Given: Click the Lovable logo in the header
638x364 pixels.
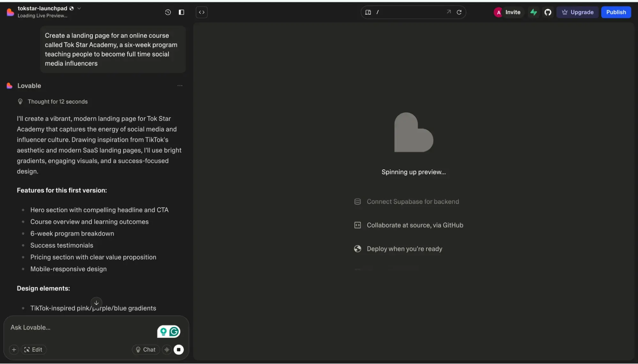Looking at the screenshot, I should (10, 12).
